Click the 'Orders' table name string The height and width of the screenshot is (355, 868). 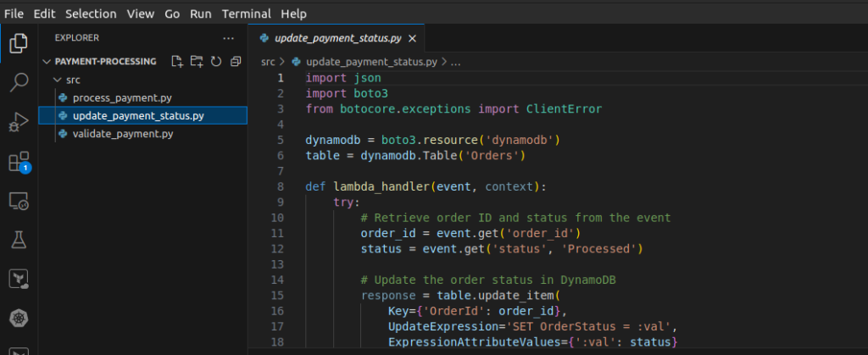[491, 155]
